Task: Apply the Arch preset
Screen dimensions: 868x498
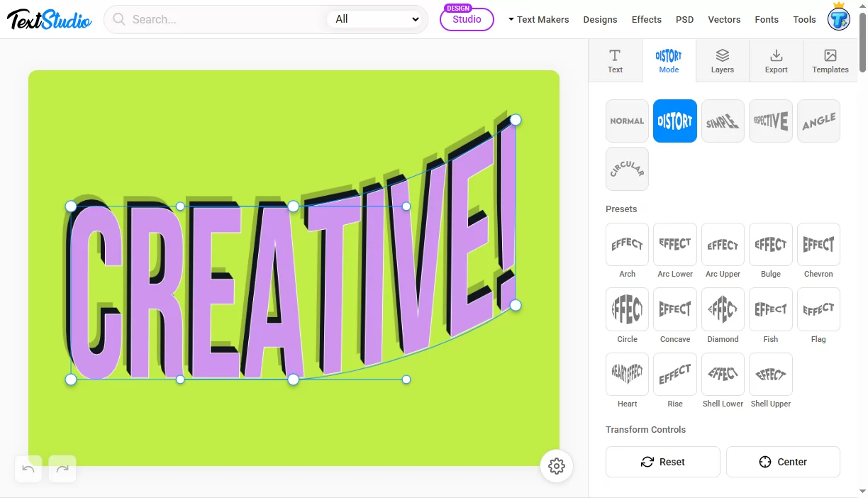Action: [x=627, y=245]
